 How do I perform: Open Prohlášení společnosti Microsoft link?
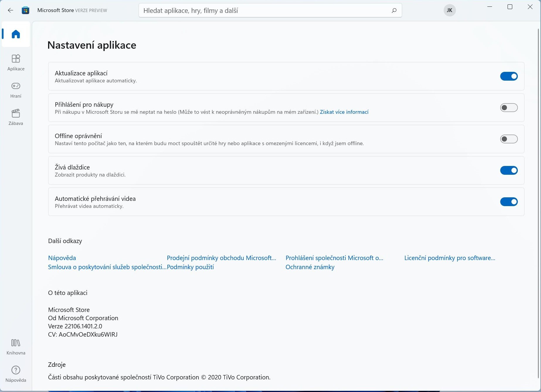(334, 258)
